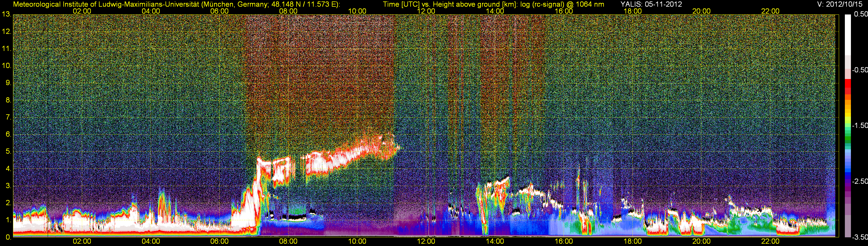Click '22:00' on the top time axis

[x=770, y=11]
